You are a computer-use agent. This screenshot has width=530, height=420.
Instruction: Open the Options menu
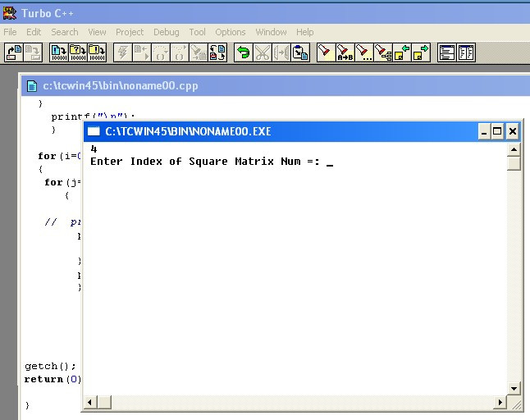tap(231, 32)
